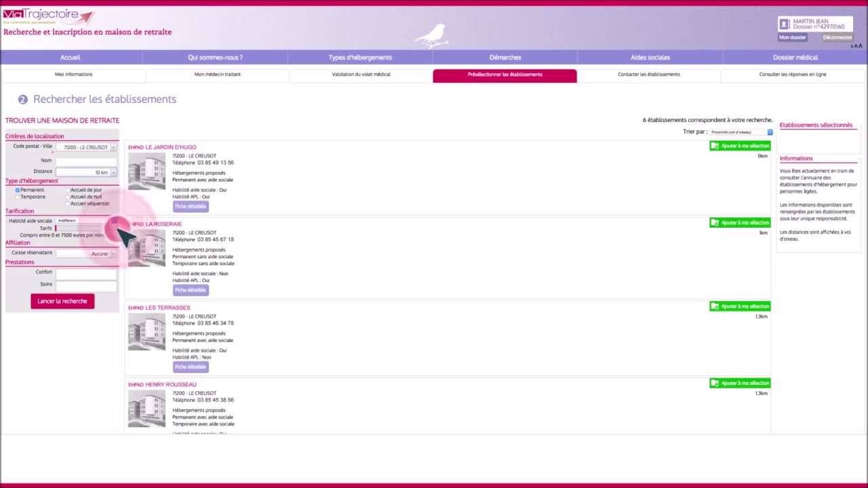Check the Accueil de jour checkbox

click(68, 190)
